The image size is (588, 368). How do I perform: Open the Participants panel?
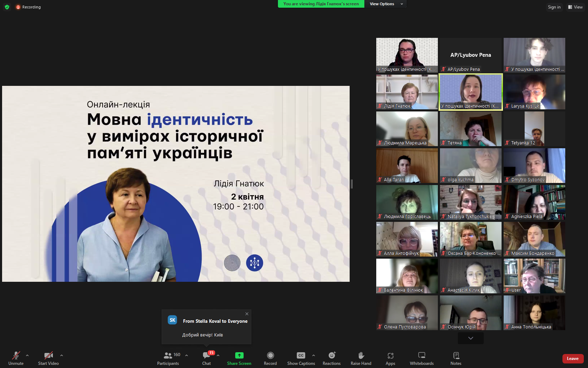(168, 358)
